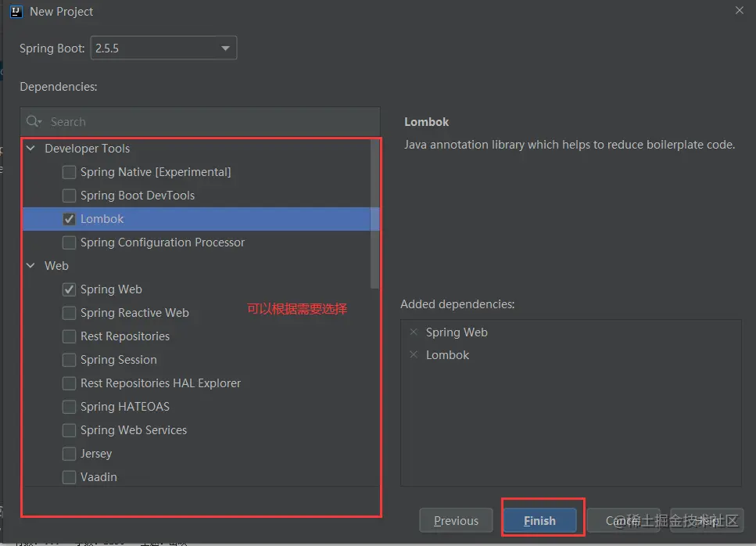Uncheck the Lombok dependency
Screen dimensions: 756x546
[x=69, y=219]
